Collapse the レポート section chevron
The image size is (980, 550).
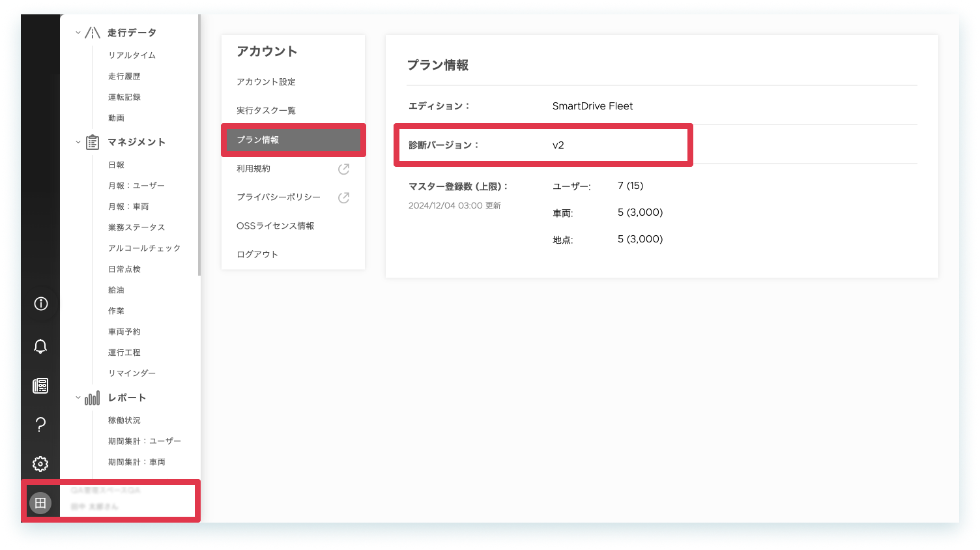78,398
